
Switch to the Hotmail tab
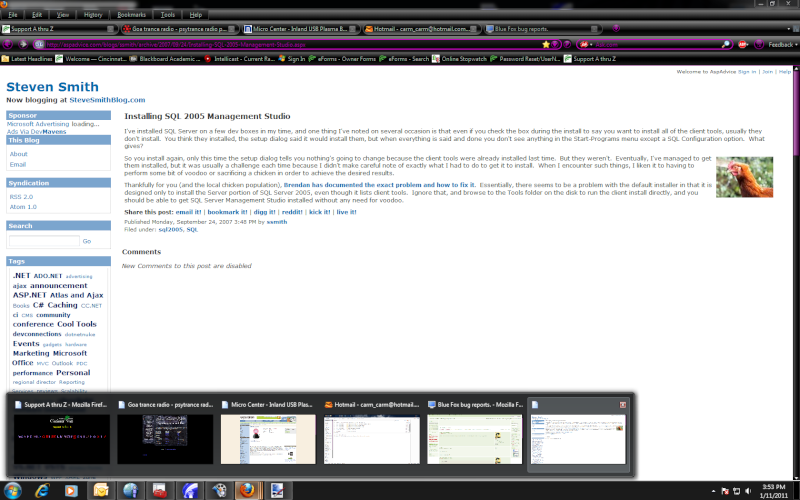point(422,29)
